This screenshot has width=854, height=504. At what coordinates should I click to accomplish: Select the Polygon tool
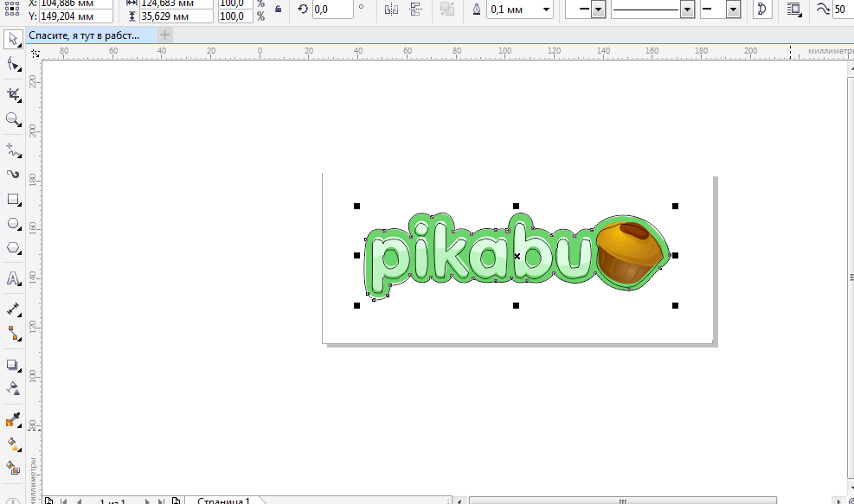(x=13, y=247)
